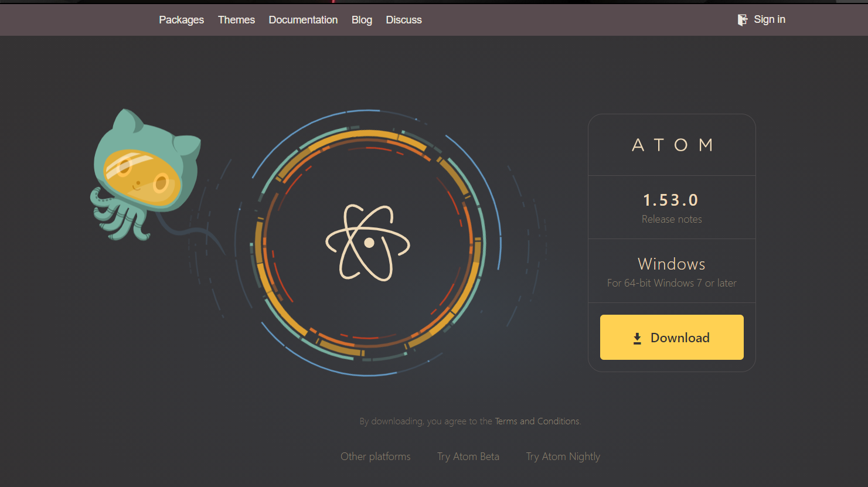The height and width of the screenshot is (487, 868).
Task: Click the Download button for Windows
Action: point(672,337)
